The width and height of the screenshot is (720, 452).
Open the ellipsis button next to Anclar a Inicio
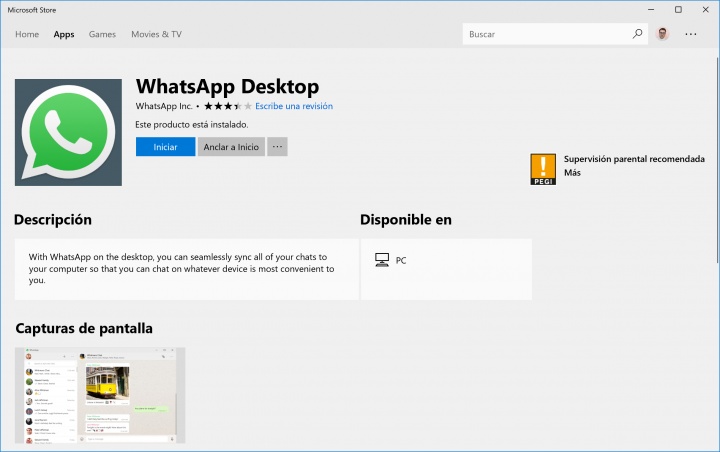(x=277, y=147)
